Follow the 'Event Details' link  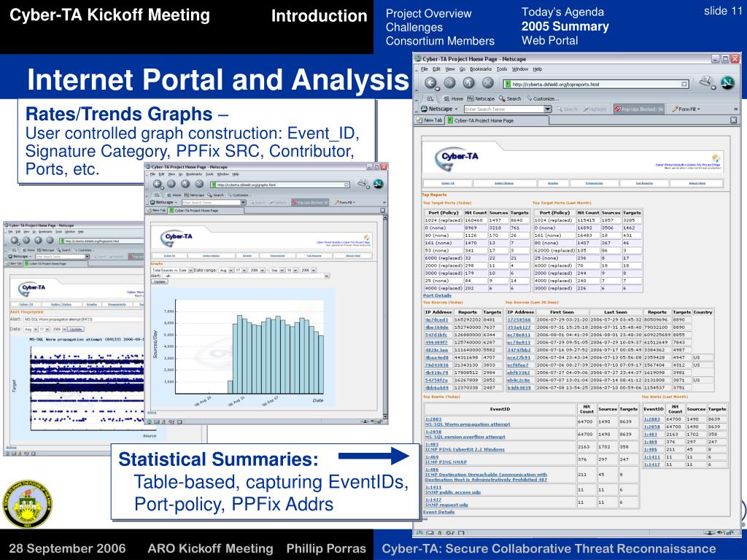point(438,512)
